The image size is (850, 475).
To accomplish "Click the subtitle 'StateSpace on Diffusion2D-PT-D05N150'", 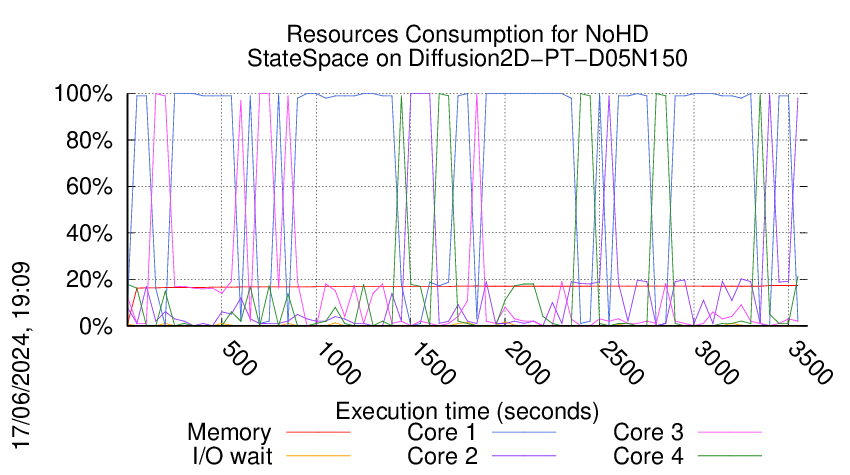I will (467, 58).
